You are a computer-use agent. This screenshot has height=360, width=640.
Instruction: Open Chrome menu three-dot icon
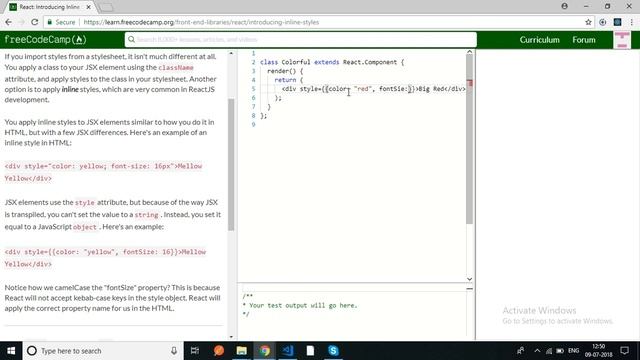point(631,22)
